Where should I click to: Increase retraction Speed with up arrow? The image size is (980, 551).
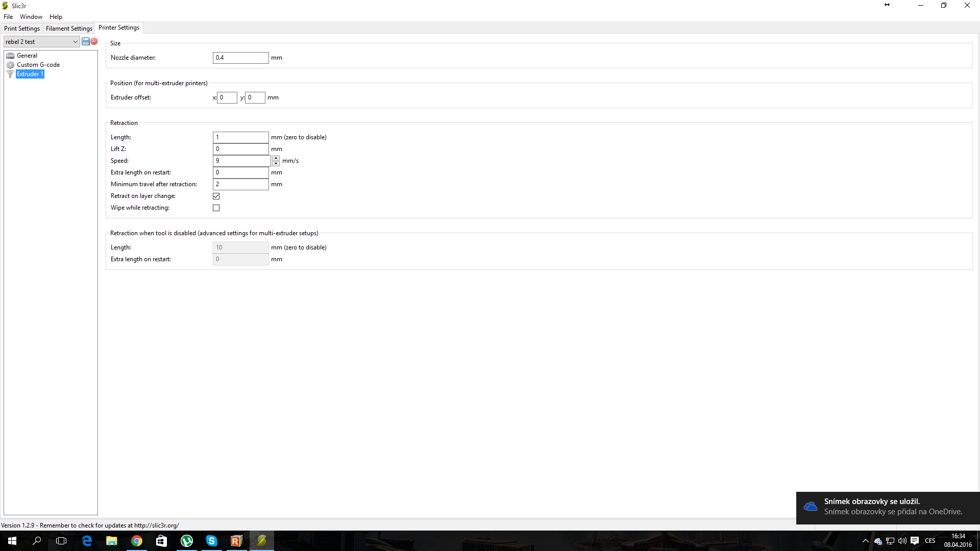(x=276, y=158)
